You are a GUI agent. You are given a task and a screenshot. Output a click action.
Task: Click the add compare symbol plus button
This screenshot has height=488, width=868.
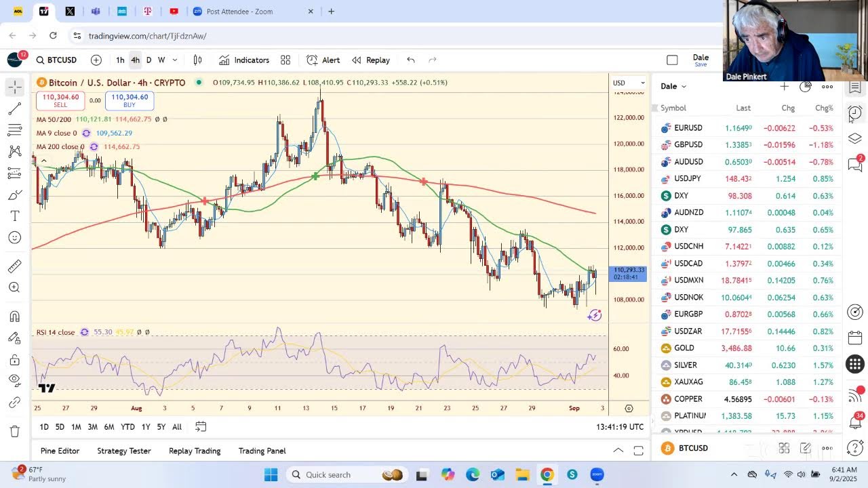pyautogui.click(x=96, y=60)
